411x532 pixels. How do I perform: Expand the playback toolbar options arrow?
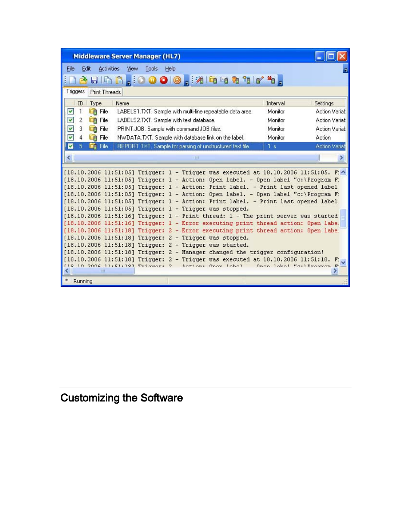187,81
